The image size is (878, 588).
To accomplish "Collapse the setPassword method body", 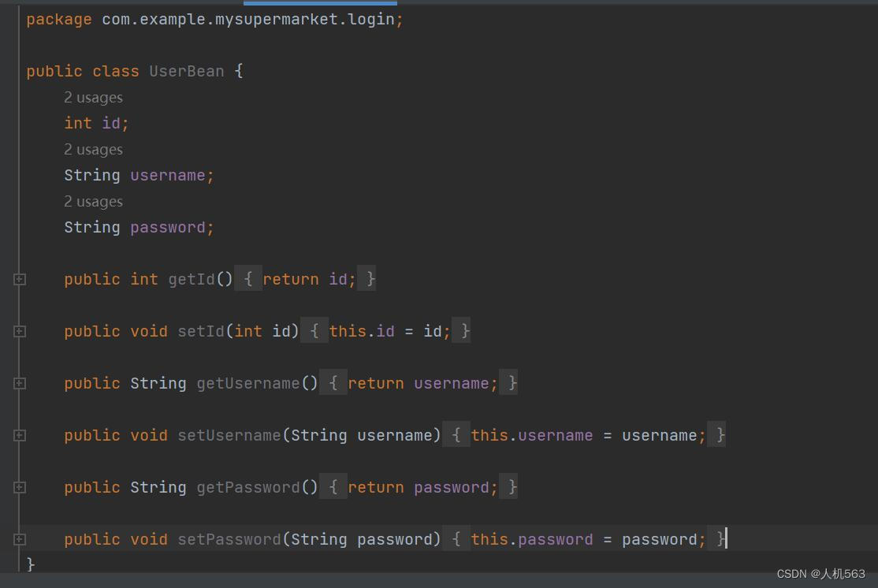I will coord(19,538).
